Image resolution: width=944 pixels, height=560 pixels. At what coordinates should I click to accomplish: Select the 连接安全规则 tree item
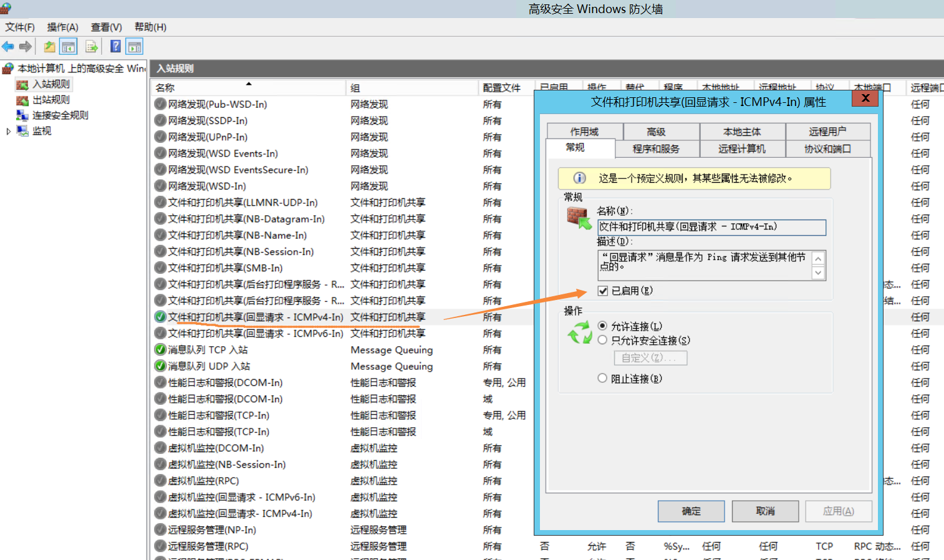coord(60,115)
